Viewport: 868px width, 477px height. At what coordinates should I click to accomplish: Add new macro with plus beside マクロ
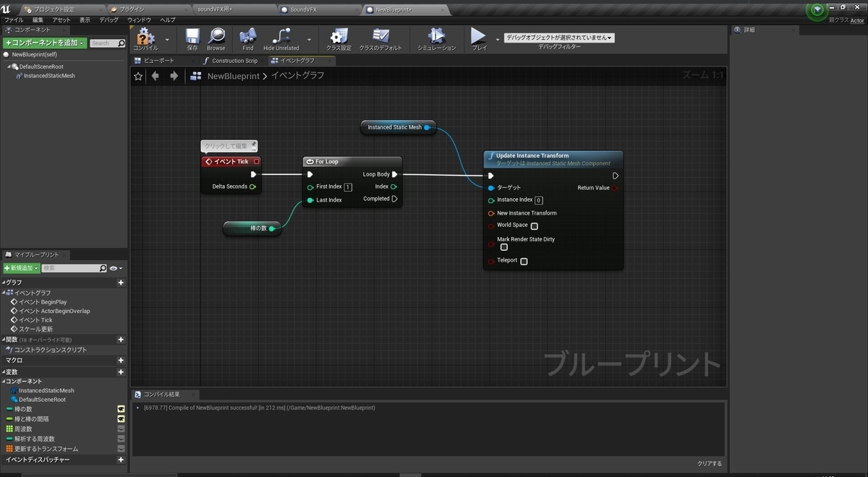(x=121, y=360)
